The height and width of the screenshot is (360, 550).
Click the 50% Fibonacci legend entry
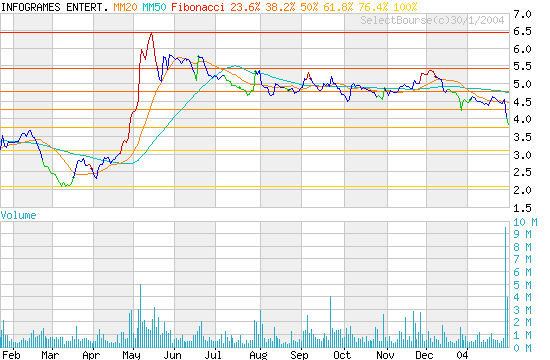tap(309, 7)
